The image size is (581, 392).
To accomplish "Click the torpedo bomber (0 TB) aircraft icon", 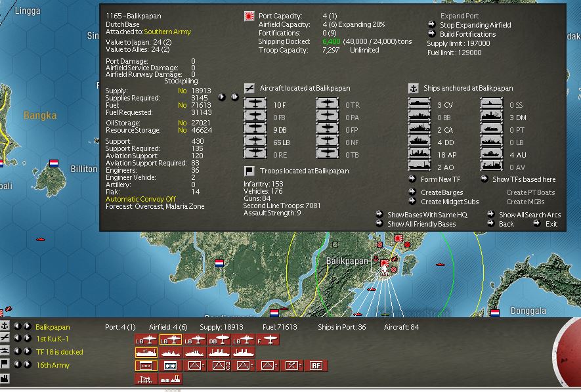I will pos(327,154).
